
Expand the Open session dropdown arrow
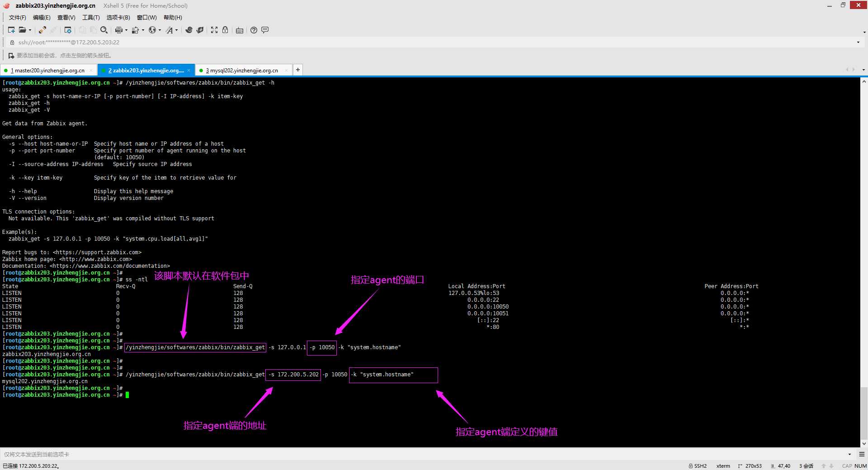[30, 30]
